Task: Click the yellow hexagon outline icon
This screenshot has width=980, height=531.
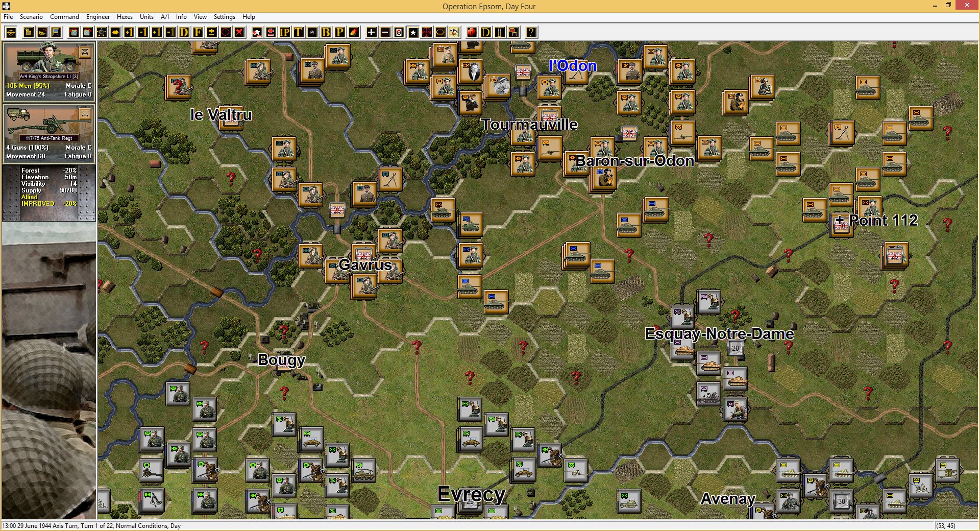Action: pyautogui.click(x=440, y=33)
